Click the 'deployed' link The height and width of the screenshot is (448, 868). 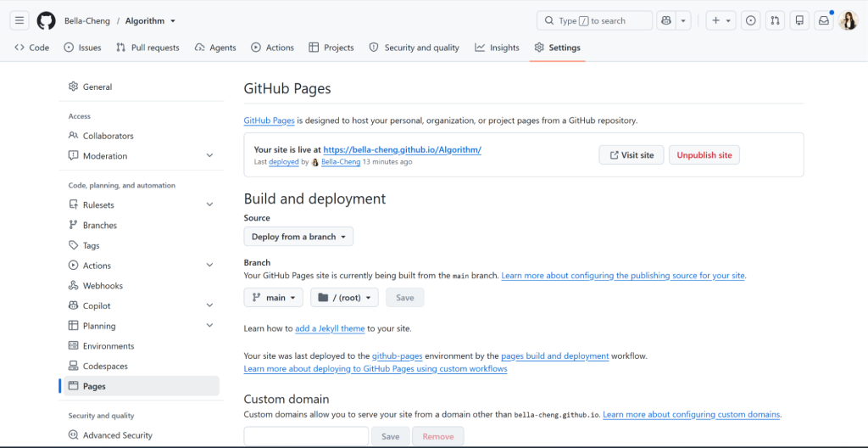284,162
